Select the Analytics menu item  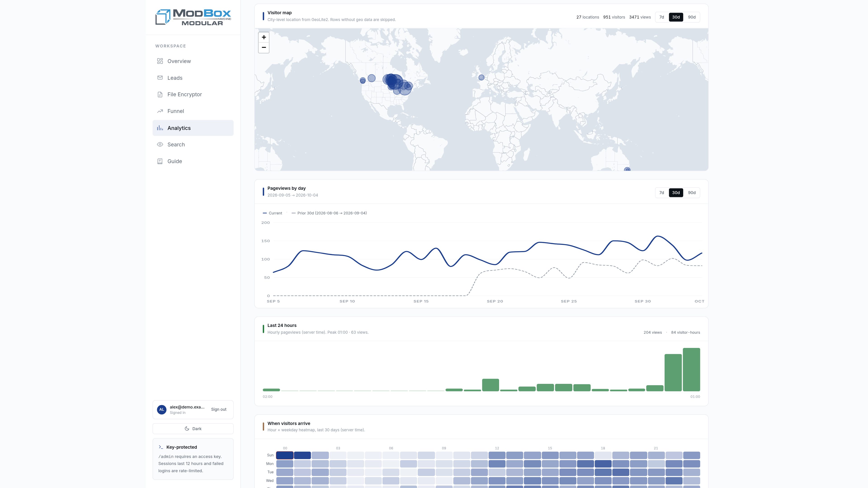pos(193,128)
